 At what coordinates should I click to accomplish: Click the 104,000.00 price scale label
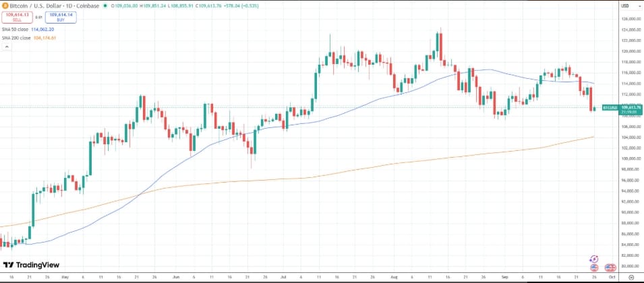click(631, 137)
